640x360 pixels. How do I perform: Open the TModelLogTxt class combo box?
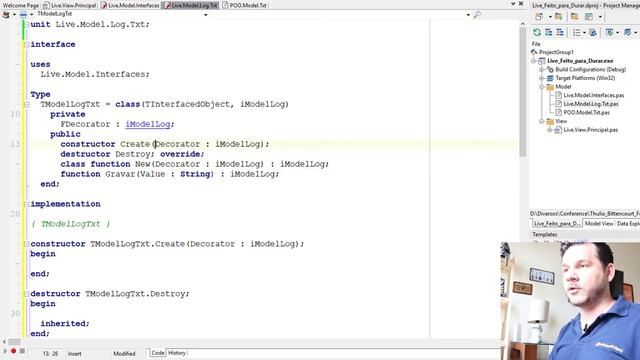pyautogui.click(x=122, y=14)
